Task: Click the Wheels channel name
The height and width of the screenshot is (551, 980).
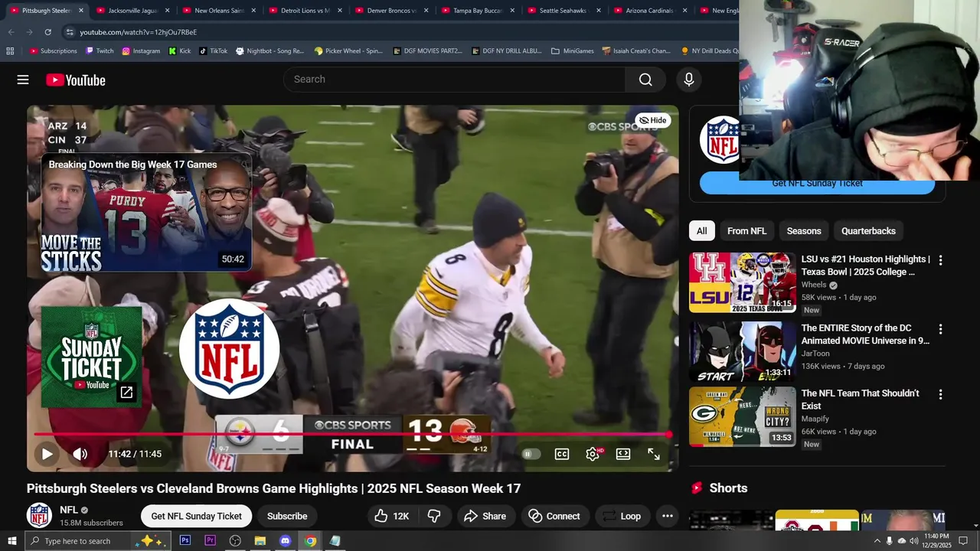Action: [x=814, y=285]
